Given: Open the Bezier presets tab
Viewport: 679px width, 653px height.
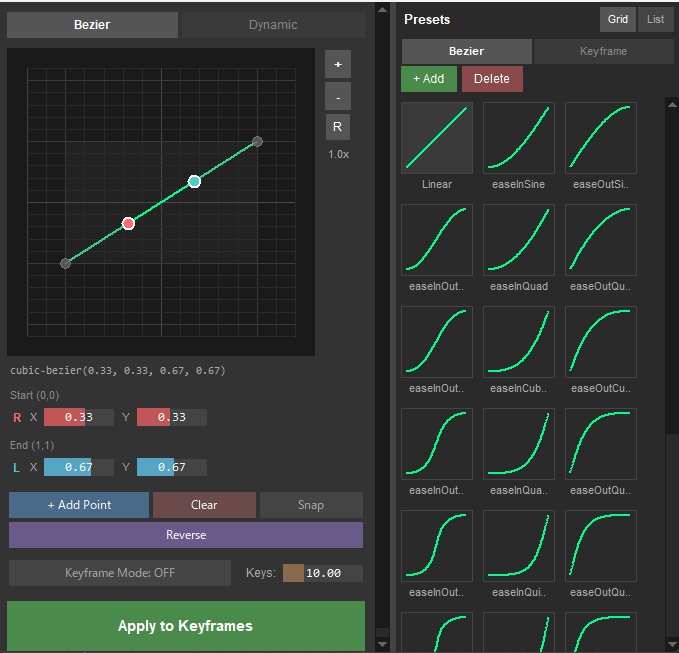Looking at the screenshot, I should pos(466,51).
